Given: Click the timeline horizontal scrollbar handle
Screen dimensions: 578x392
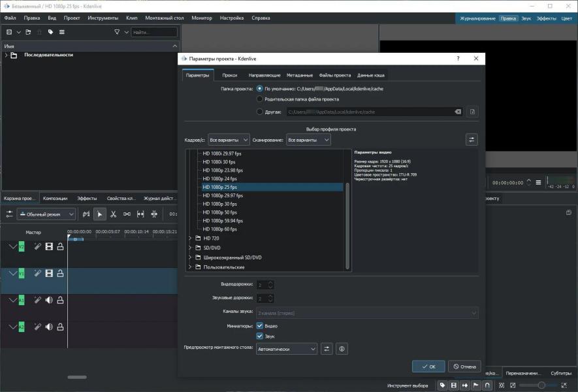Looking at the screenshot, I should tap(77, 377).
